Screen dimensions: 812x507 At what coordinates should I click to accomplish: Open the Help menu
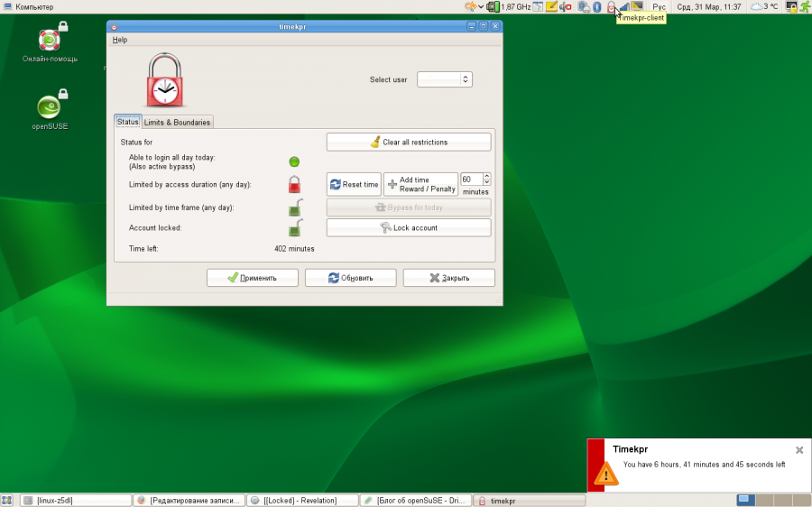point(120,40)
